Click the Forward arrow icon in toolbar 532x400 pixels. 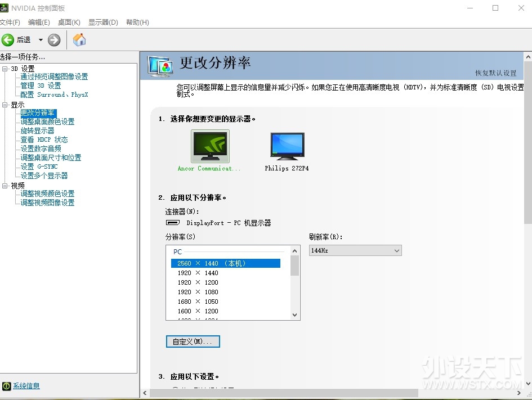54,40
